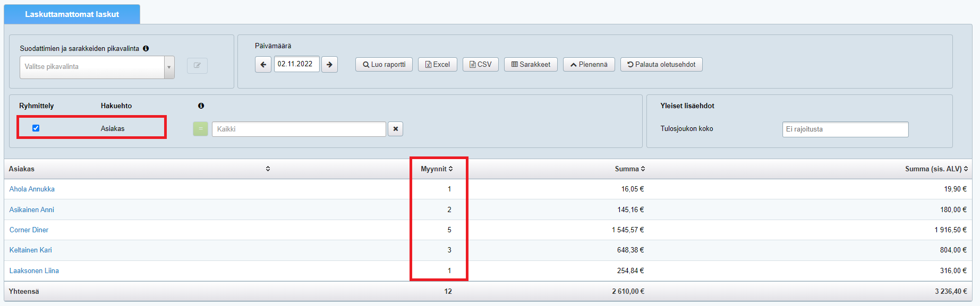This screenshot has height=306, width=980.
Task: Uncheck the Asiakas grouping checkbox
Action: click(36, 128)
